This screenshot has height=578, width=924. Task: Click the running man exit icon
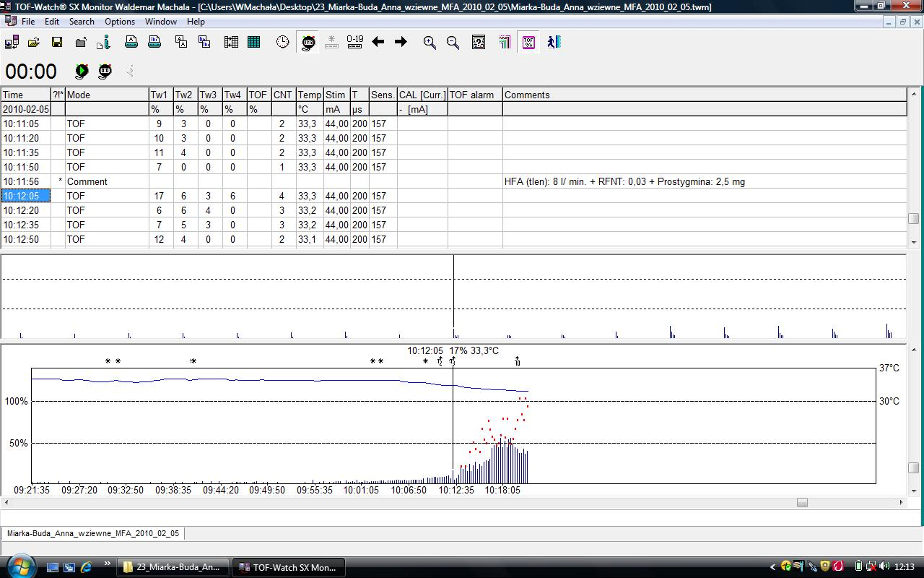pyautogui.click(x=554, y=43)
